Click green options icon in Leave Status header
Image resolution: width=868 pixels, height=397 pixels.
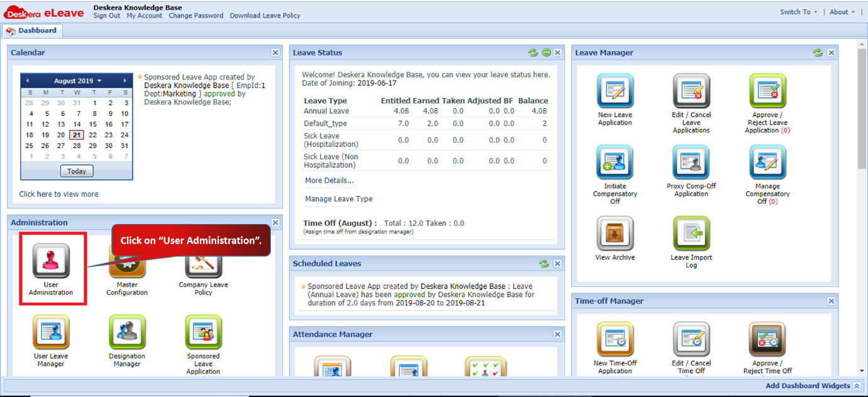[546, 53]
